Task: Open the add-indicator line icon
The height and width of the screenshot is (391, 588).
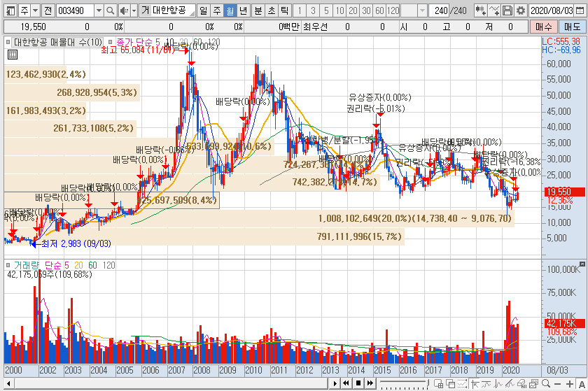Action: click(x=494, y=10)
